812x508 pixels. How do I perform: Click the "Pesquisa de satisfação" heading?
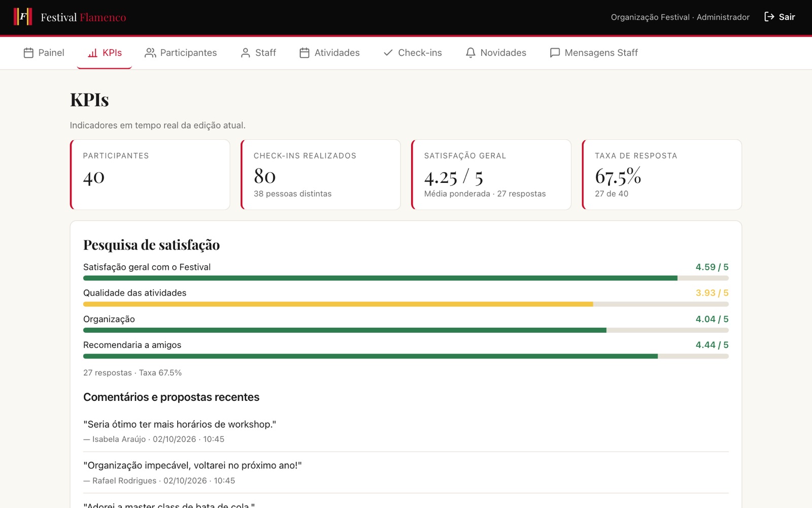tap(152, 245)
